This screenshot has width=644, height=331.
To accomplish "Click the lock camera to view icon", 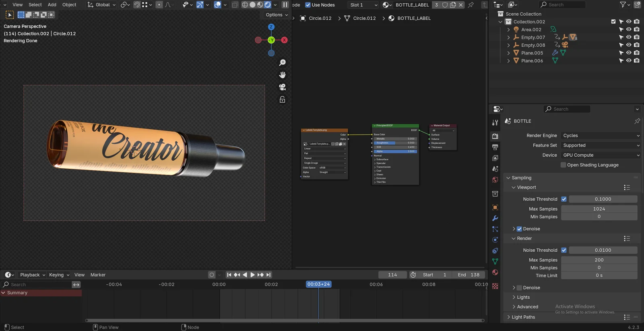I will [283, 99].
